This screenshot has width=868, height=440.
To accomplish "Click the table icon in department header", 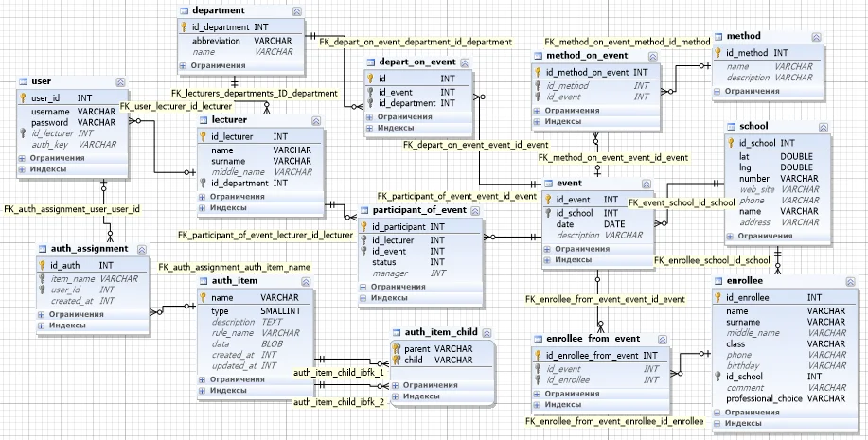I will click(x=184, y=10).
